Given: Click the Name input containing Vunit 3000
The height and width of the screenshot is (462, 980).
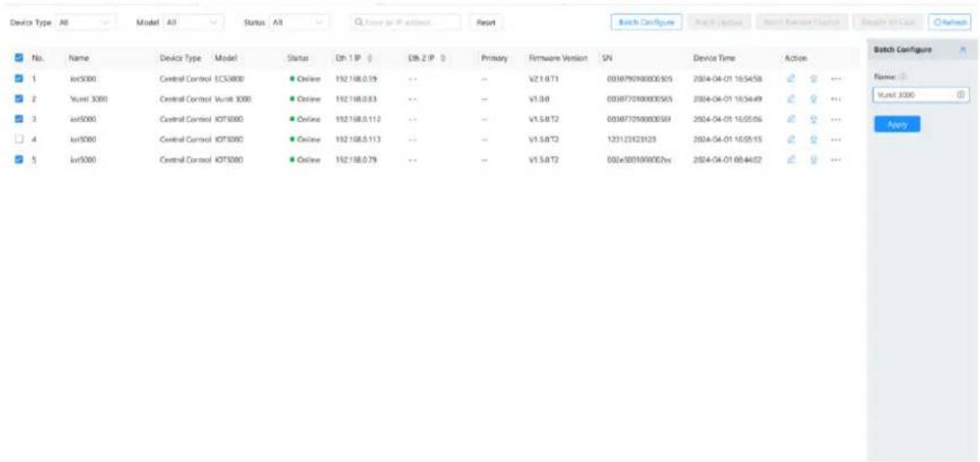Looking at the screenshot, I should (920, 95).
